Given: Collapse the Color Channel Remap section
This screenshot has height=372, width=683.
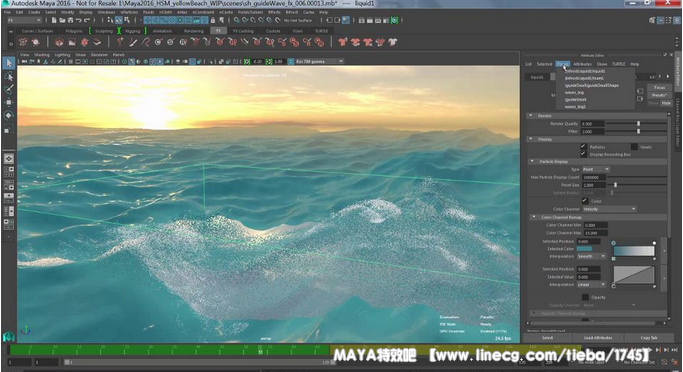Looking at the screenshot, I should (534, 216).
